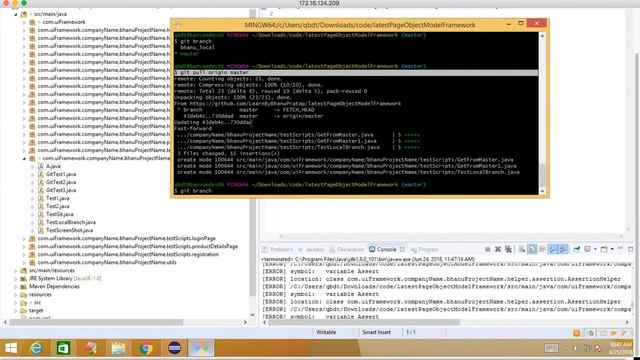
Task: Click the down arrow of terminal scrollbar
Action: (x=542, y=191)
